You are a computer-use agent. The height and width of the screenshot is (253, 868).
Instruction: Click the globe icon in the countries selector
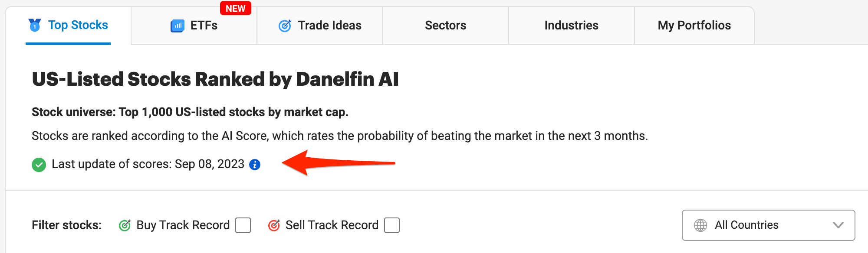click(700, 225)
